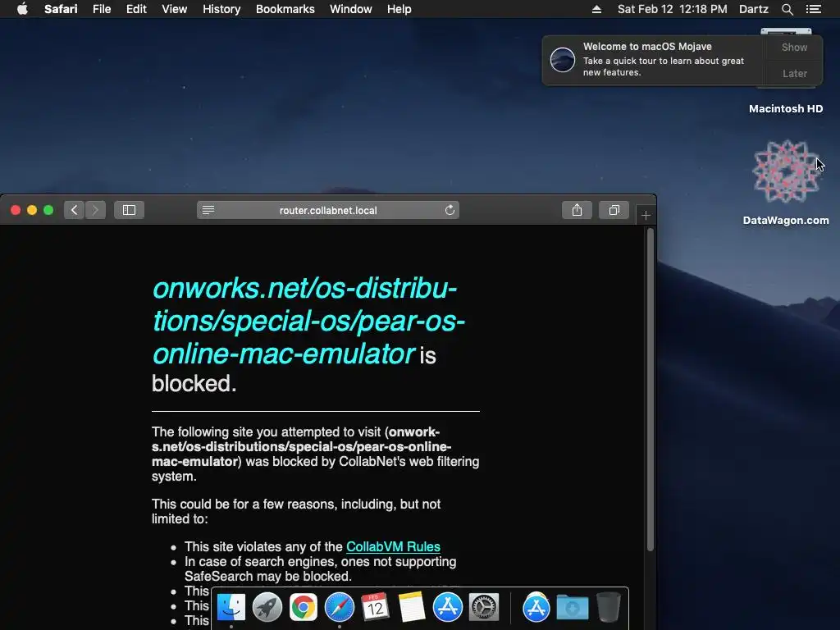
Task: Close the Safari window with the red button
Action: [x=16, y=210]
